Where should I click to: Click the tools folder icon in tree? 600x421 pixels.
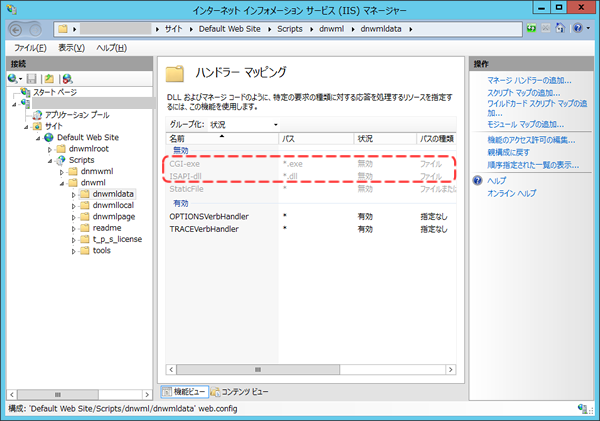85,251
